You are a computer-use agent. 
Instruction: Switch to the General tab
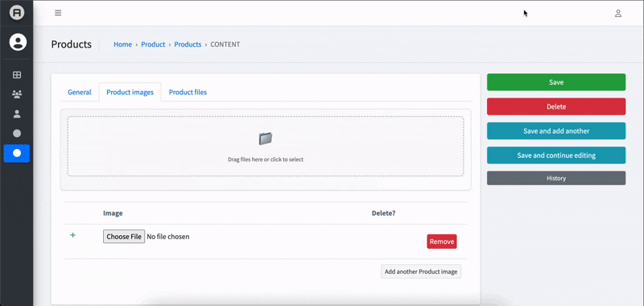point(79,92)
